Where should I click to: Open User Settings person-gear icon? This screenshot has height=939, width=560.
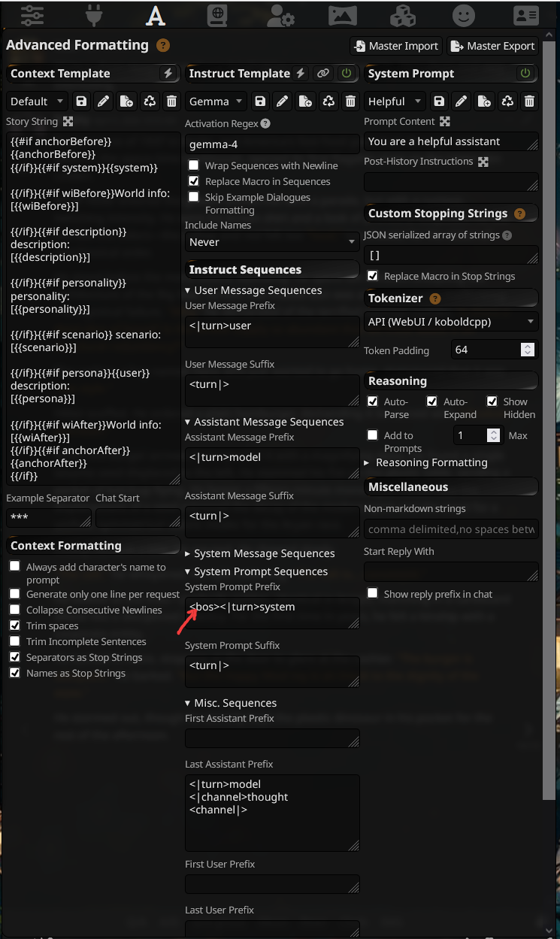(x=280, y=14)
